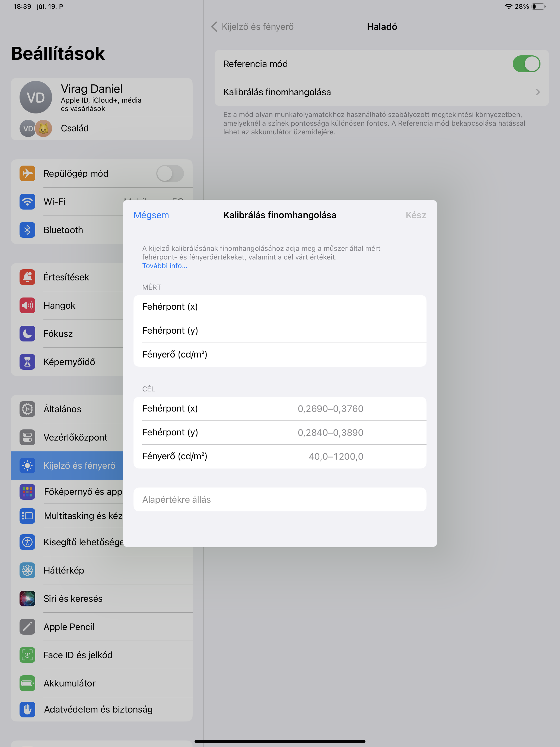Tap the Akkumulátor battery icon

coord(27,683)
